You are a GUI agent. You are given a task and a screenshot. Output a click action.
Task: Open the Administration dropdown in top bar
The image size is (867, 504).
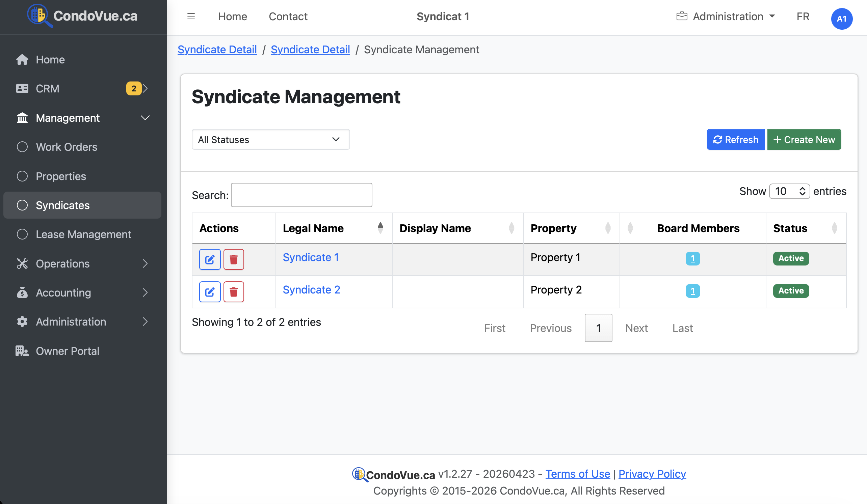(x=726, y=16)
